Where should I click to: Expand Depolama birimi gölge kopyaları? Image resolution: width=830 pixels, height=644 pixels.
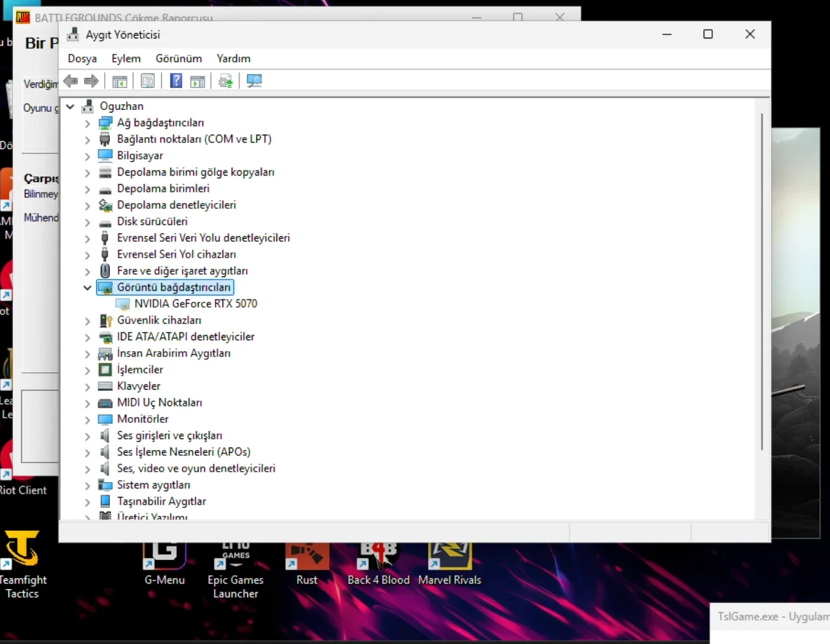tap(87, 172)
